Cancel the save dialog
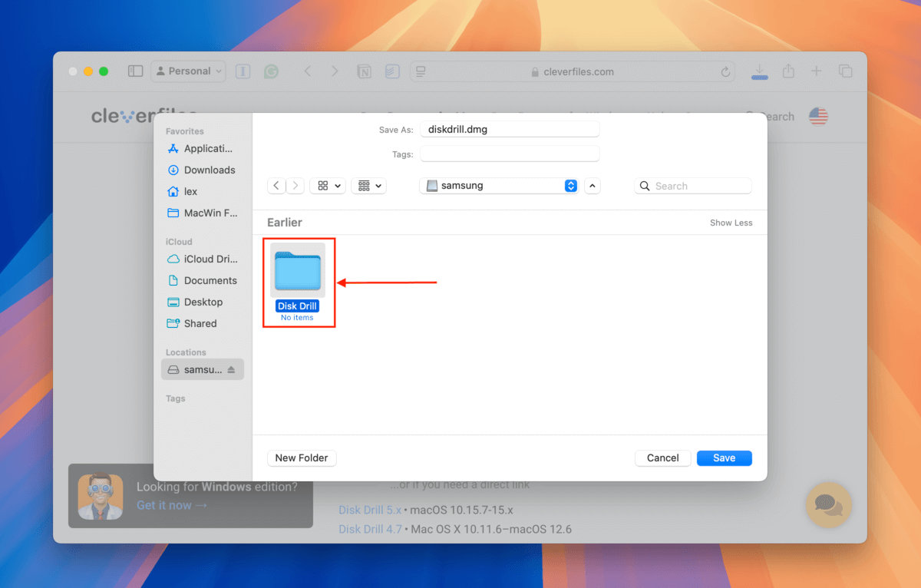The image size is (921, 588). coord(662,458)
